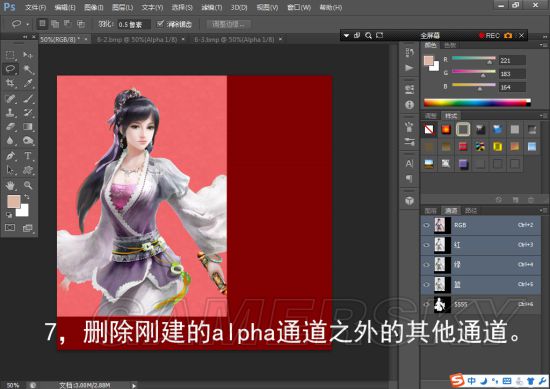The width and height of the screenshot is (550, 389).
Task: Toggle visibility of the 蓝 channel
Action: point(427,284)
